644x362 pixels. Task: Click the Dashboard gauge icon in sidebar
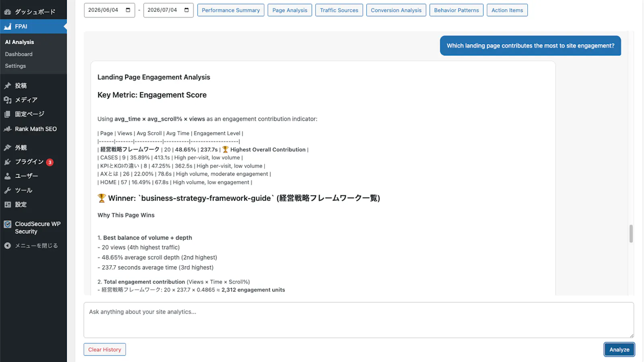tap(7, 12)
